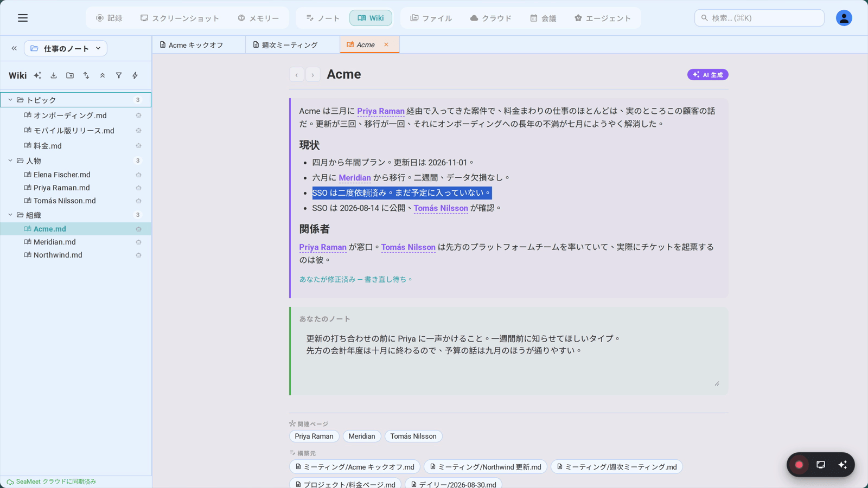Switch to the 記録 tab
This screenshot has width=868, height=488.
pyautogui.click(x=109, y=18)
